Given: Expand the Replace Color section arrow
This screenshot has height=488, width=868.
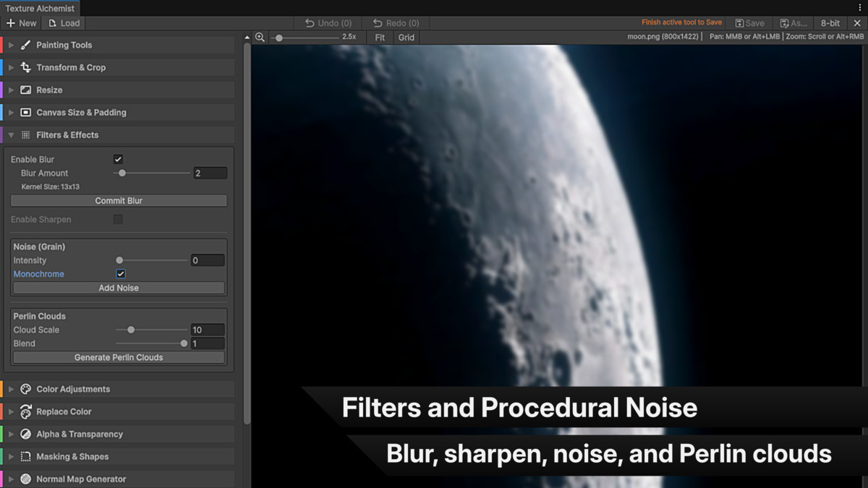Looking at the screenshot, I should pos(11,411).
